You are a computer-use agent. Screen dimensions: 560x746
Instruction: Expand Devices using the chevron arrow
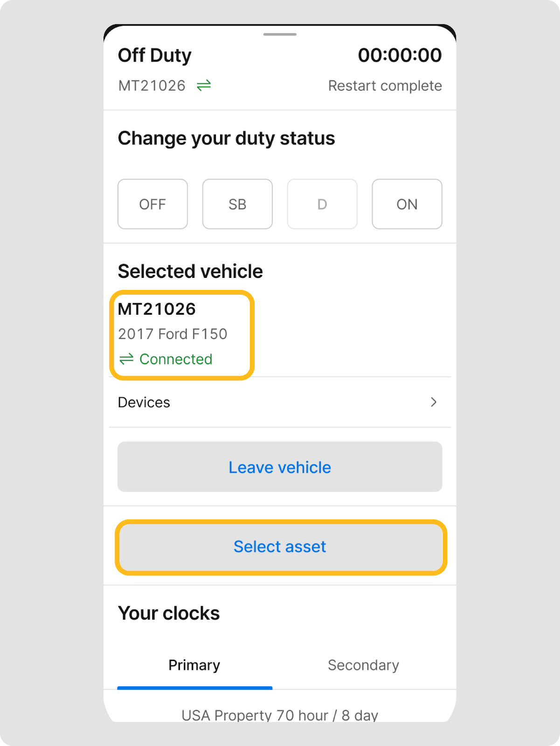pyautogui.click(x=434, y=402)
